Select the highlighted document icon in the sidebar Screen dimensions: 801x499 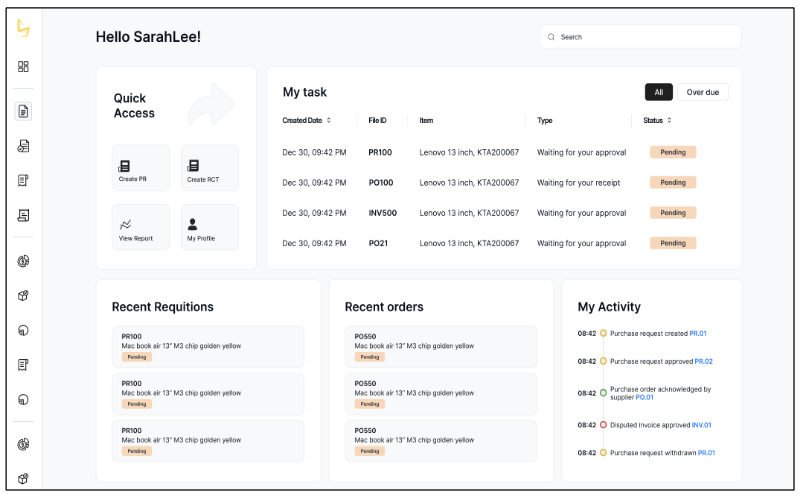coord(23,111)
